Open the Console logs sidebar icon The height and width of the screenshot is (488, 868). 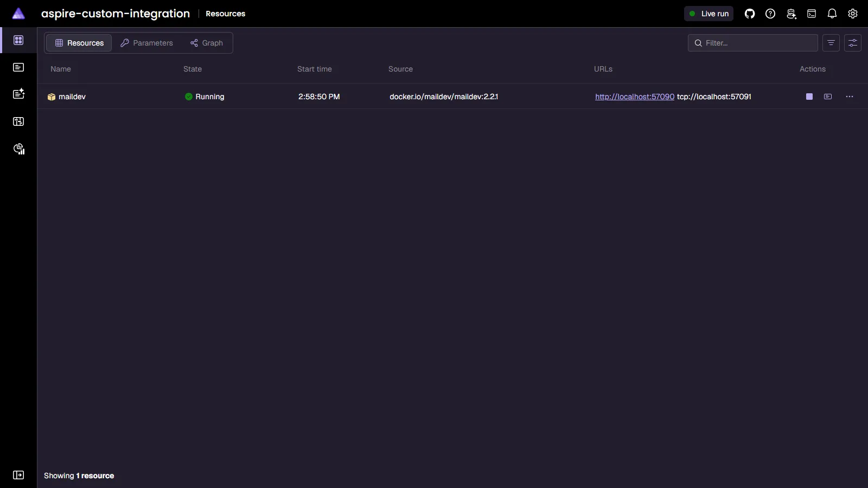click(x=18, y=67)
